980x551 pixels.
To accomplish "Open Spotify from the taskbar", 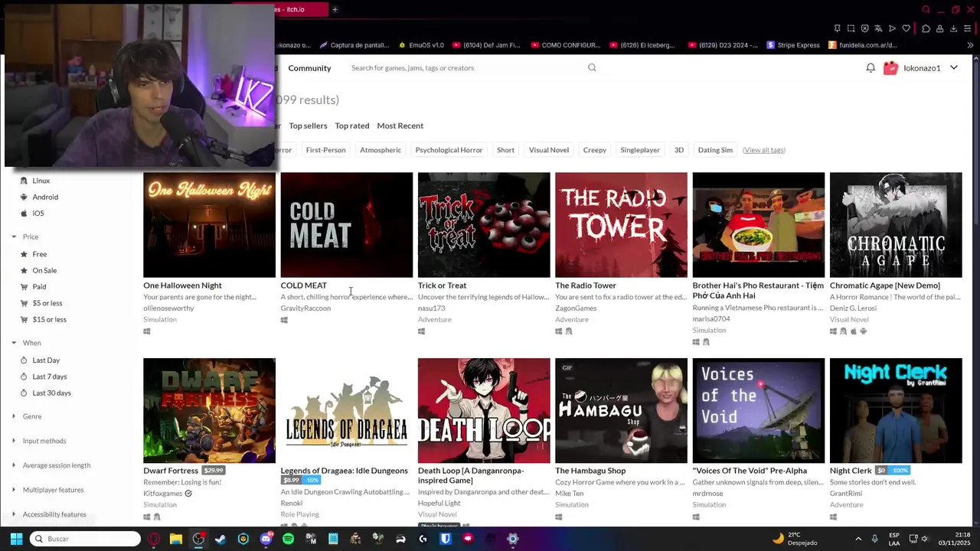I will (288, 539).
